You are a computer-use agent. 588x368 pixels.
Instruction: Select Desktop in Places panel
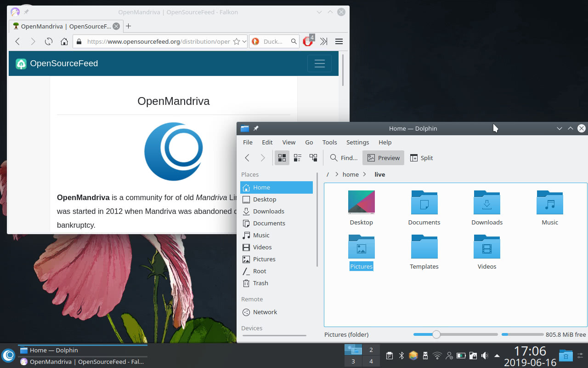point(277,199)
